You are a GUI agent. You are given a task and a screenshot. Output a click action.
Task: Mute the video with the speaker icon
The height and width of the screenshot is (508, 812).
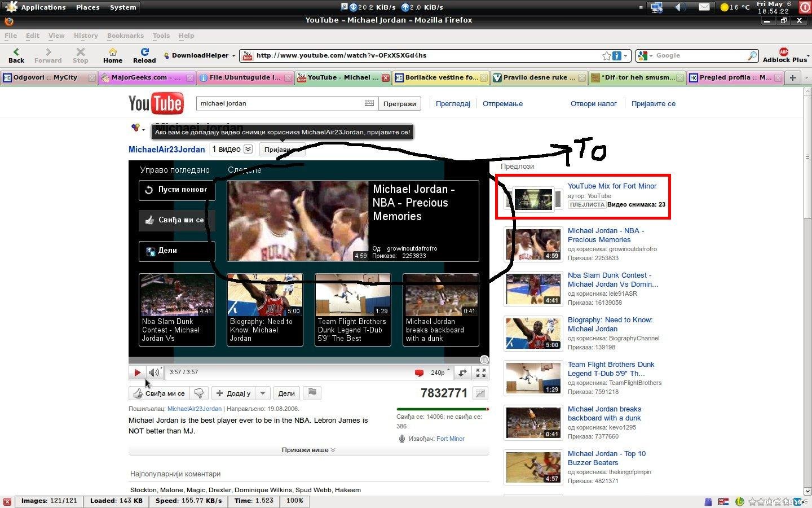[x=153, y=373]
